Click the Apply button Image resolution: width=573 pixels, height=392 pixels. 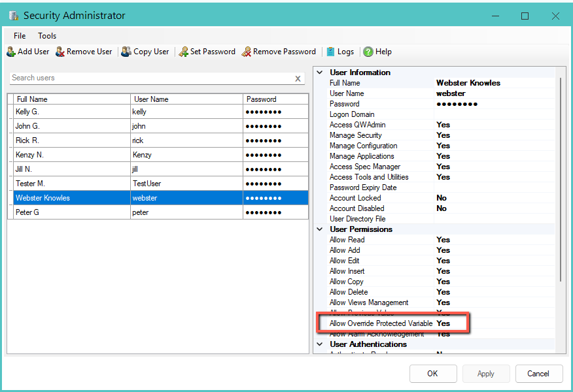tap(486, 374)
